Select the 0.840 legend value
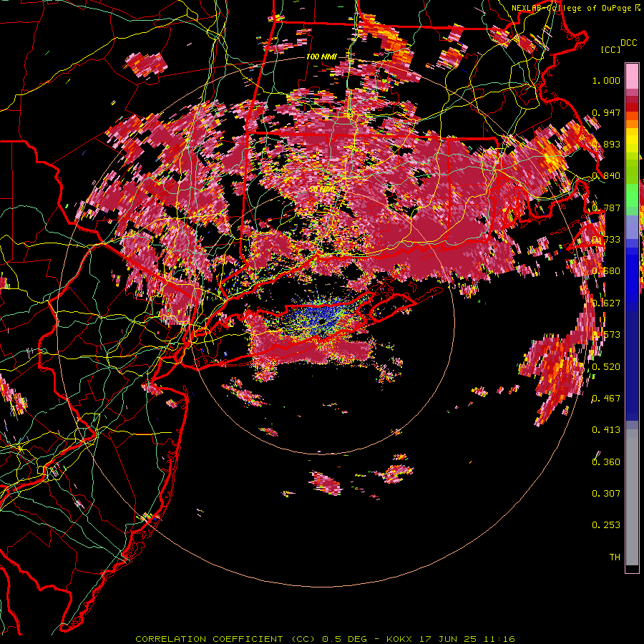Image resolution: width=644 pixels, height=644 pixels. click(606, 176)
